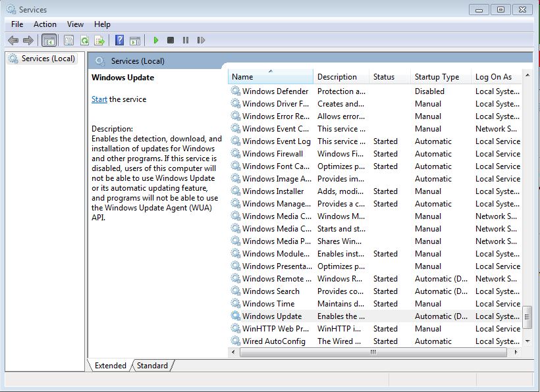Click the Start the service link
Screen dimensions: 540x392
click(x=99, y=99)
